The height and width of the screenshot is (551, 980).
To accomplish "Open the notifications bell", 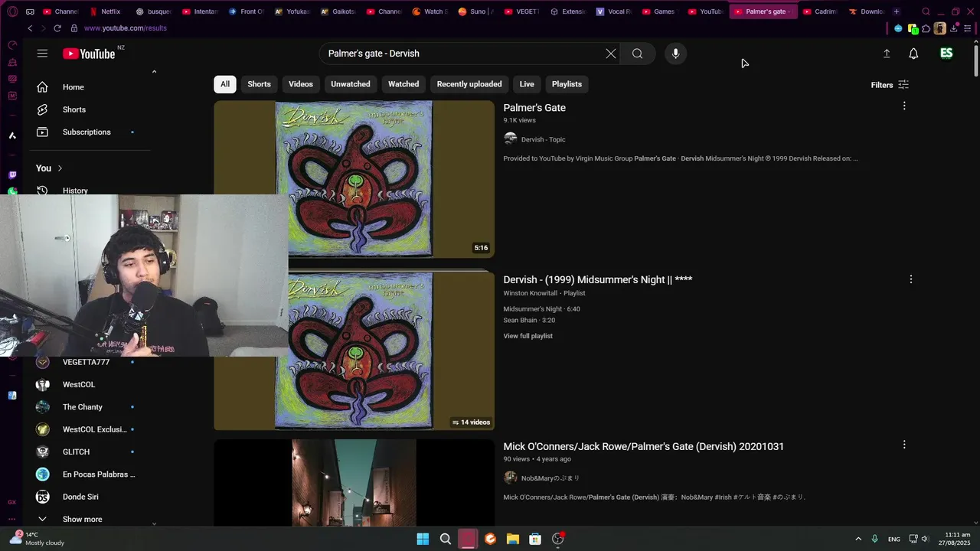I will click(x=913, y=54).
